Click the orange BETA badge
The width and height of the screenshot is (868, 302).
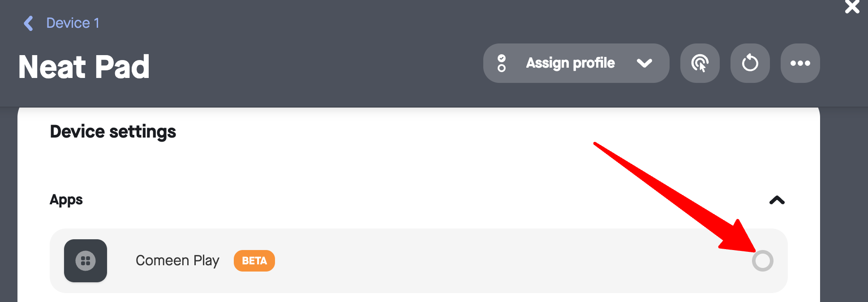pos(254,261)
